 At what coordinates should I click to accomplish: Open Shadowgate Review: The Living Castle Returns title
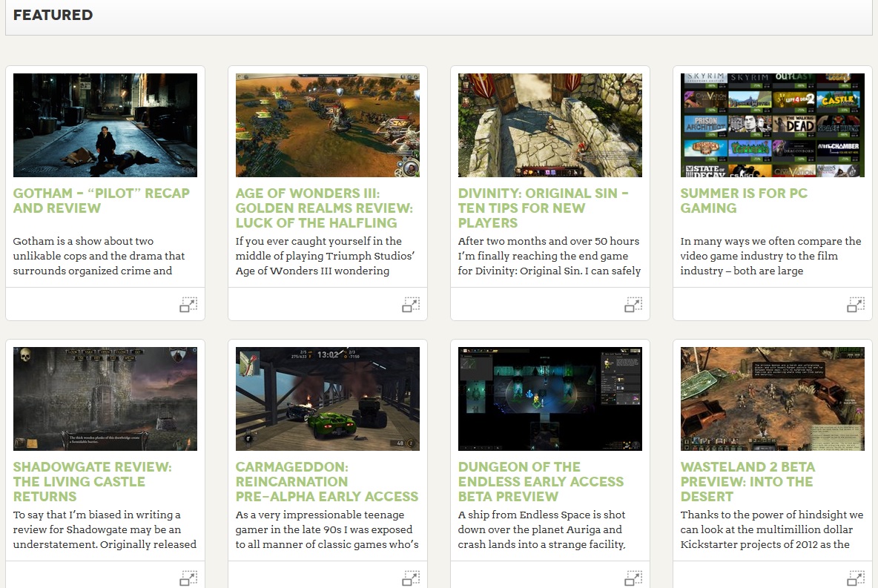click(93, 482)
